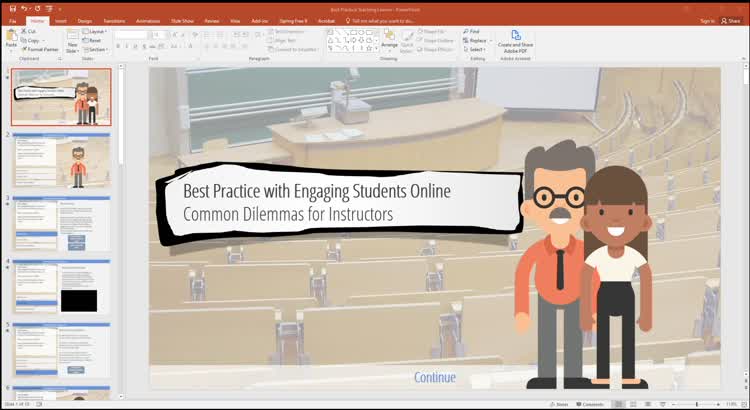Image resolution: width=750 pixels, height=410 pixels.
Task: Open the Arrange tool
Action: pos(389,38)
